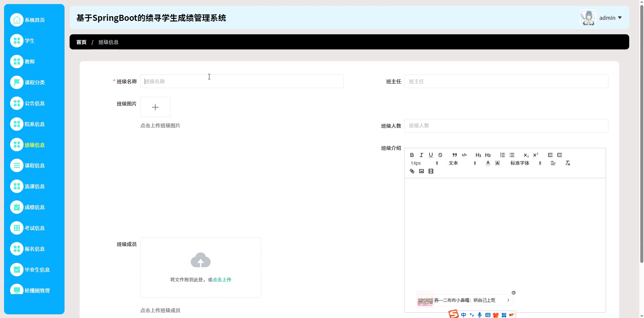
Task: Click the clear formatting icon
Action: [x=568, y=163]
